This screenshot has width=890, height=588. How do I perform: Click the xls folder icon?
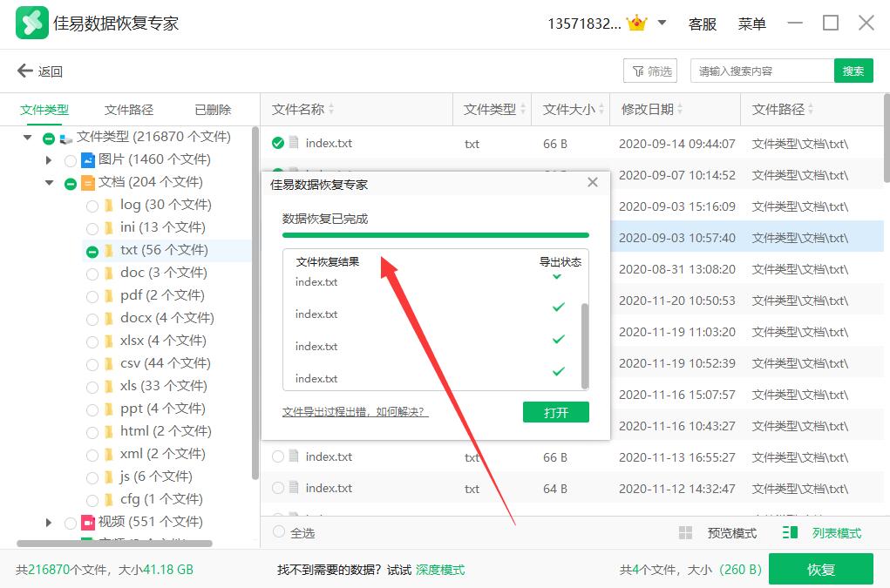point(108,387)
